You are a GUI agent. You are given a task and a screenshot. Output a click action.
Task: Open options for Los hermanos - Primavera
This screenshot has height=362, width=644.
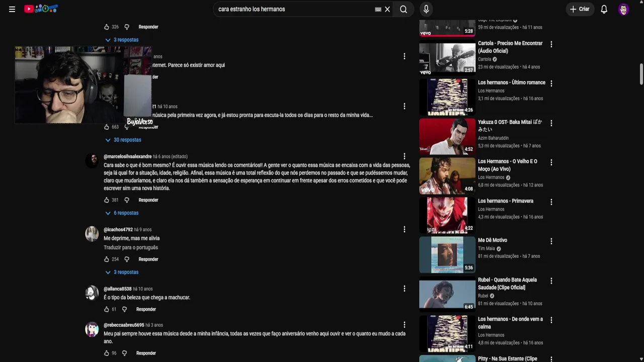(551, 202)
